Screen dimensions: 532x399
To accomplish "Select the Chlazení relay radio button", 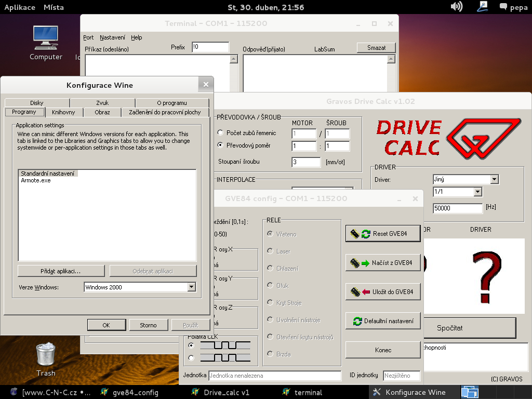I will 270,268.
